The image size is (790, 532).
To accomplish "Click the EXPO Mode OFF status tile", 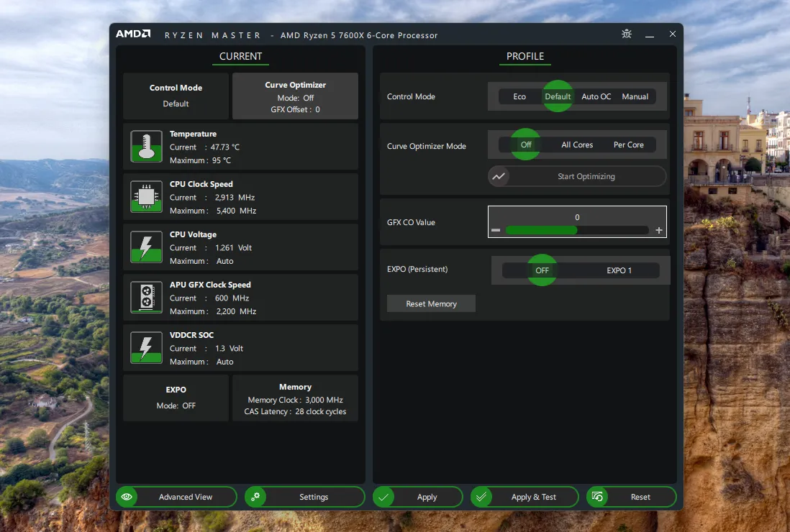I will click(x=176, y=398).
